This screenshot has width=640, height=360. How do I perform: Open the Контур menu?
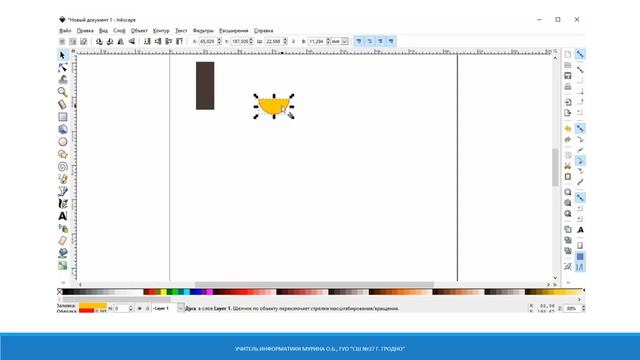pyautogui.click(x=161, y=31)
